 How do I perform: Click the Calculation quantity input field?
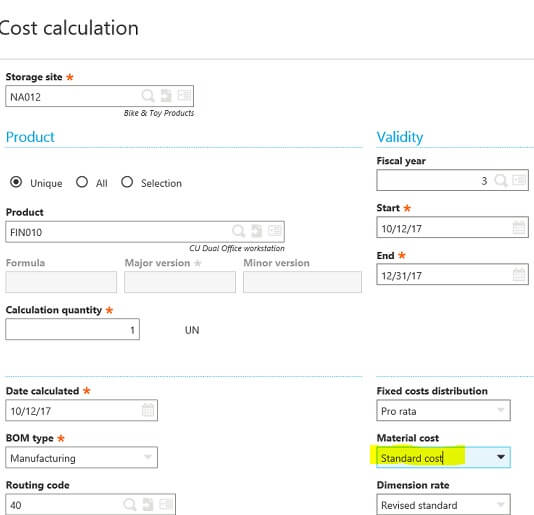tap(73, 329)
